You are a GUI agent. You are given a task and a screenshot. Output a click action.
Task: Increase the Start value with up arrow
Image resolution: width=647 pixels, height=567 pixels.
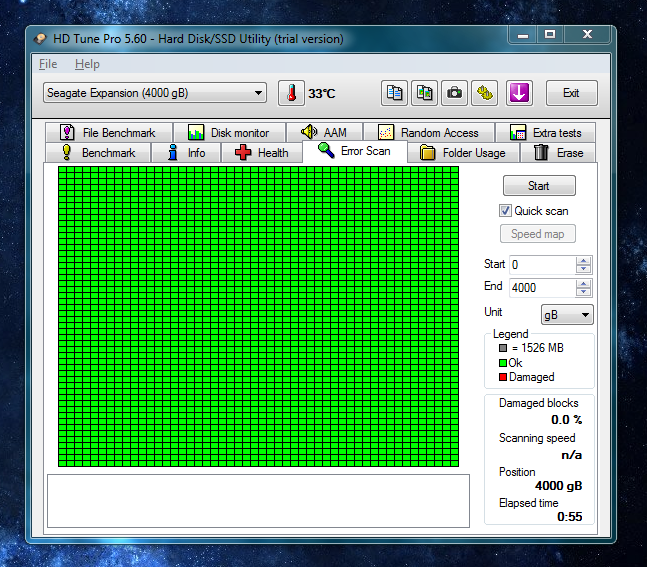point(583,261)
